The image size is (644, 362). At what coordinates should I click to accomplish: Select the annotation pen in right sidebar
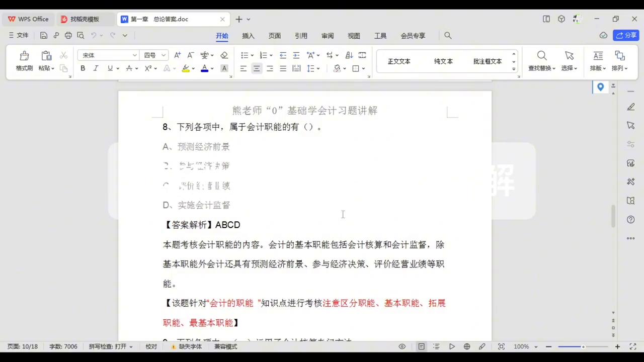[x=631, y=107]
